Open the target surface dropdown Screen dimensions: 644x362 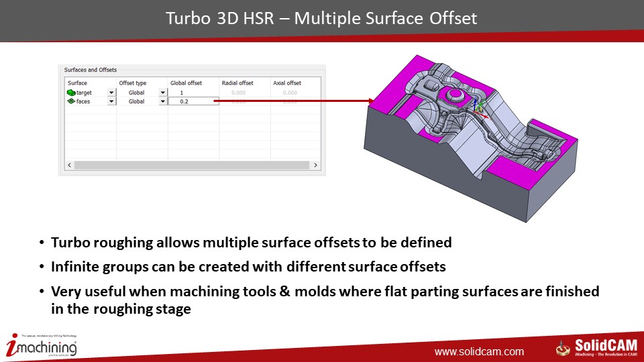(111, 93)
